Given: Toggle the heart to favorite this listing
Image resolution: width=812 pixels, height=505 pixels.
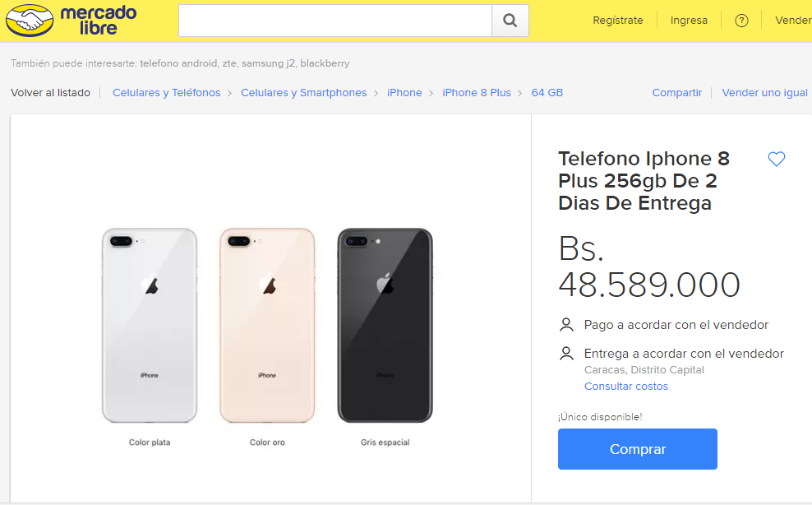Looking at the screenshot, I should [x=776, y=159].
